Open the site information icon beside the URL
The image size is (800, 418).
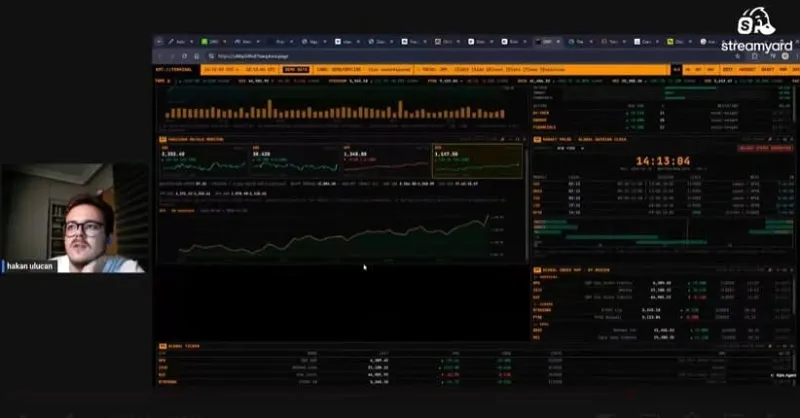pyautogui.click(x=211, y=56)
